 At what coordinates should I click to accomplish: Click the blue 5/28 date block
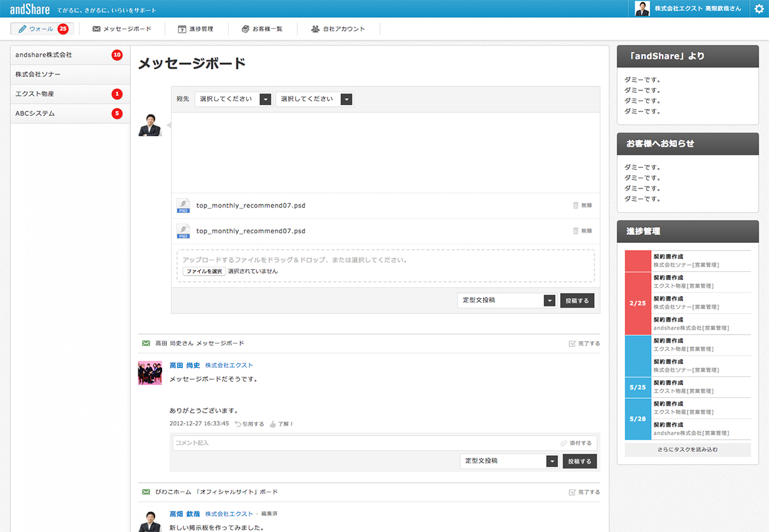click(638, 419)
